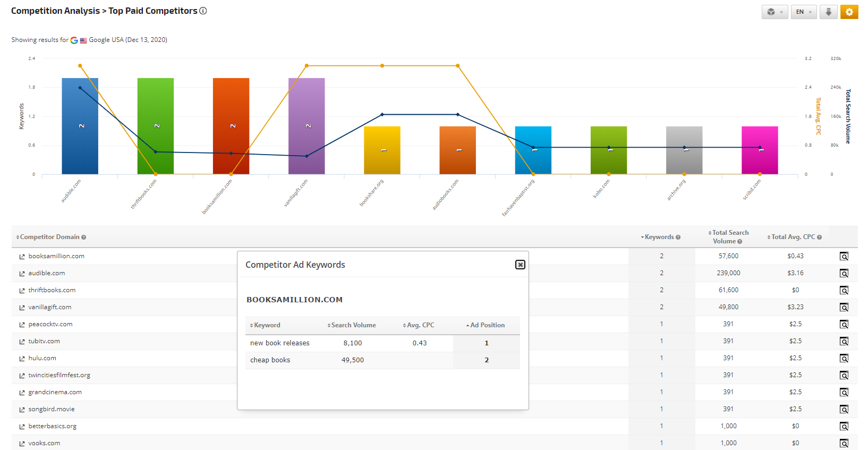Image resolution: width=868 pixels, height=450 pixels.
Task: View keyword details for audible.com row
Action: point(844,273)
